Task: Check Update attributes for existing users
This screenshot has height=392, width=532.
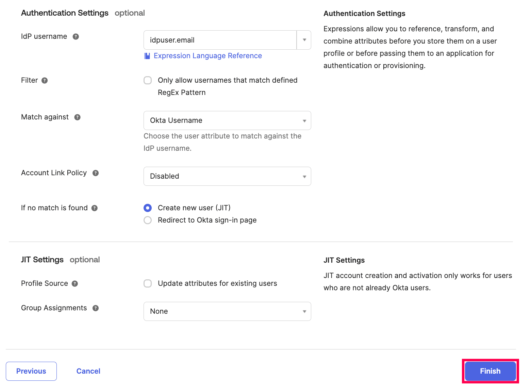Action: (148, 283)
